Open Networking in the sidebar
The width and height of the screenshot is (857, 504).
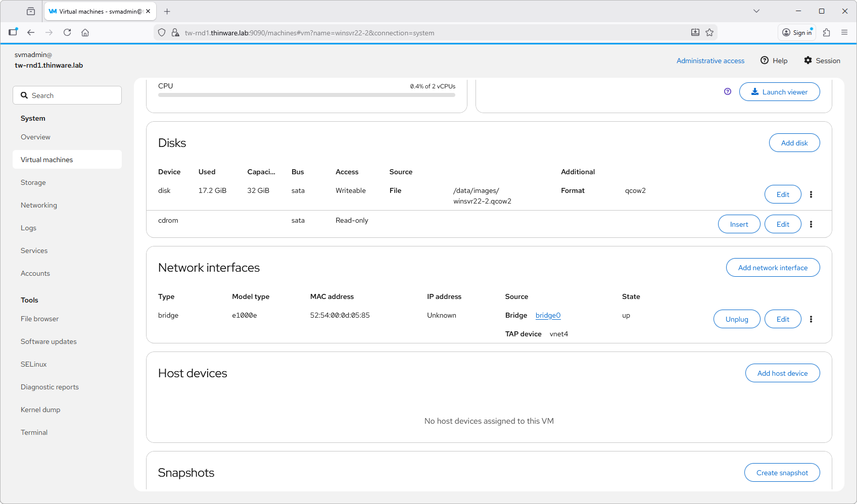tap(67, 205)
